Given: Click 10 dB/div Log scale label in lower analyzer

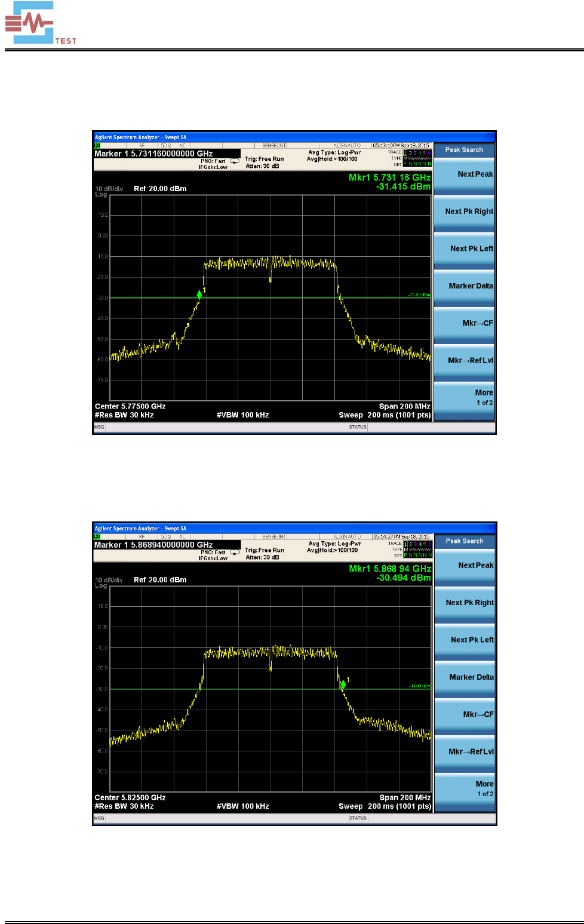Looking at the screenshot, I should [x=109, y=582].
